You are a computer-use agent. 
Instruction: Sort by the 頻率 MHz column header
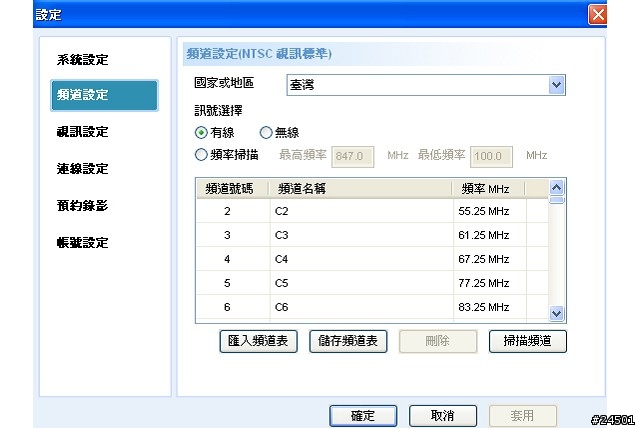pos(489,188)
